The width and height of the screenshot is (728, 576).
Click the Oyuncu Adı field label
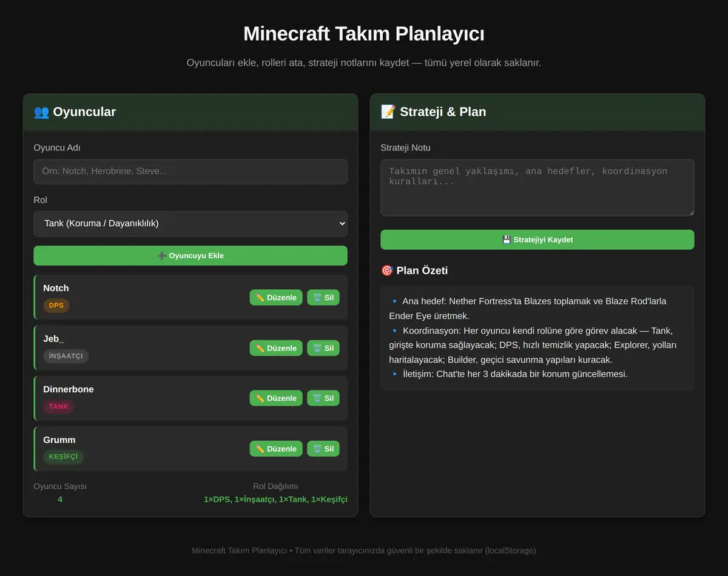(57, 147)
